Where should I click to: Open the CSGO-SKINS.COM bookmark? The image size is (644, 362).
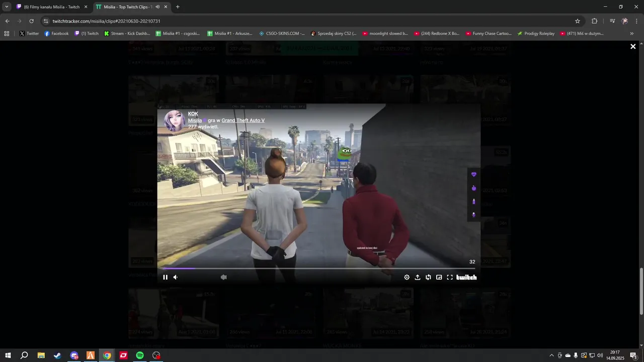pos(282,34)
